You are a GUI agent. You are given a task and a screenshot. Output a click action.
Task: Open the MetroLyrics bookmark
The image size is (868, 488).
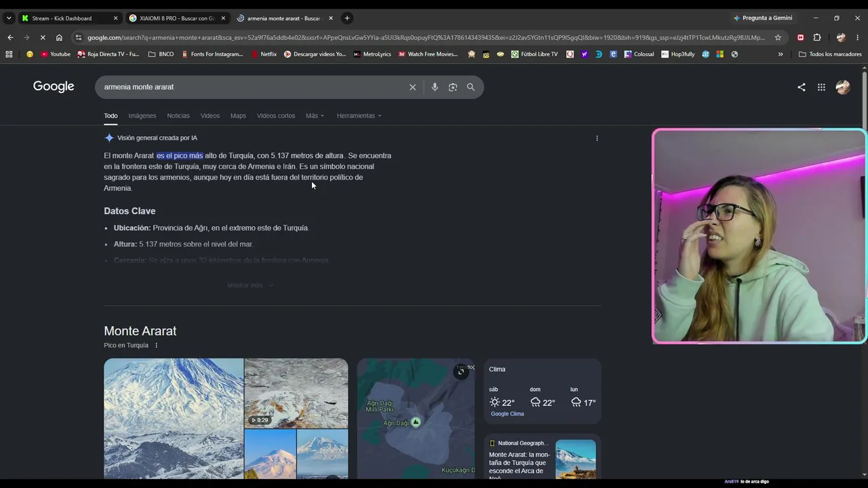pyautogui.click(x=372, y=54)
